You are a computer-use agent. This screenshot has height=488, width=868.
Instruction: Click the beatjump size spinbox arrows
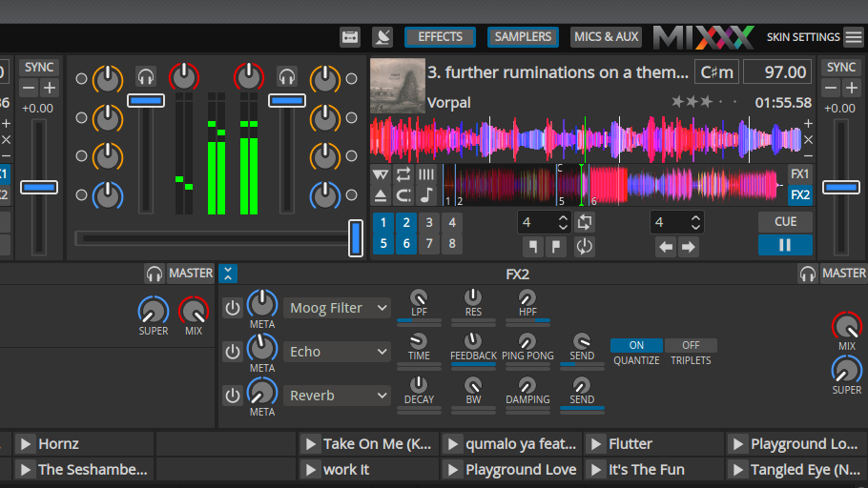coord(695,222)
